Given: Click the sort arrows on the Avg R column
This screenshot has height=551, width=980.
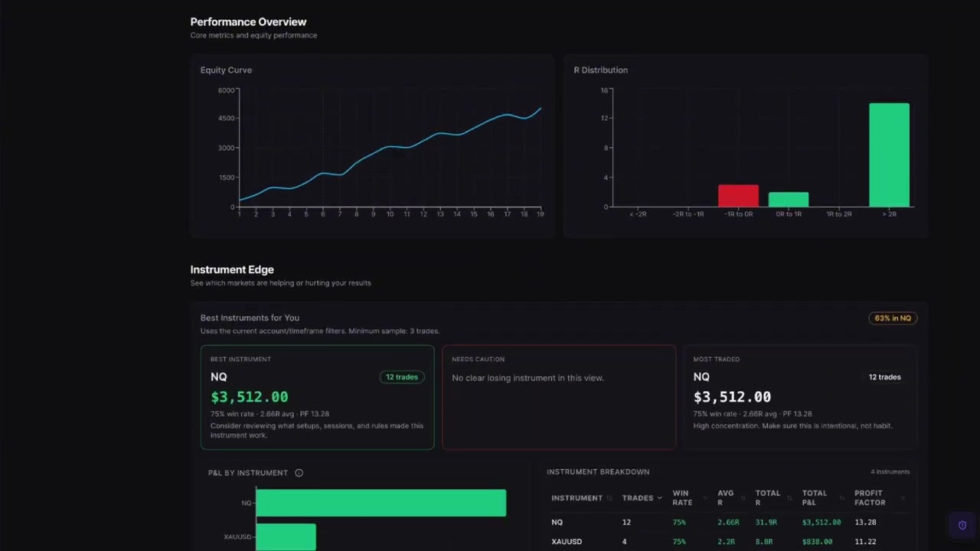Looking at the screenshot, I should tap(743, 498).
